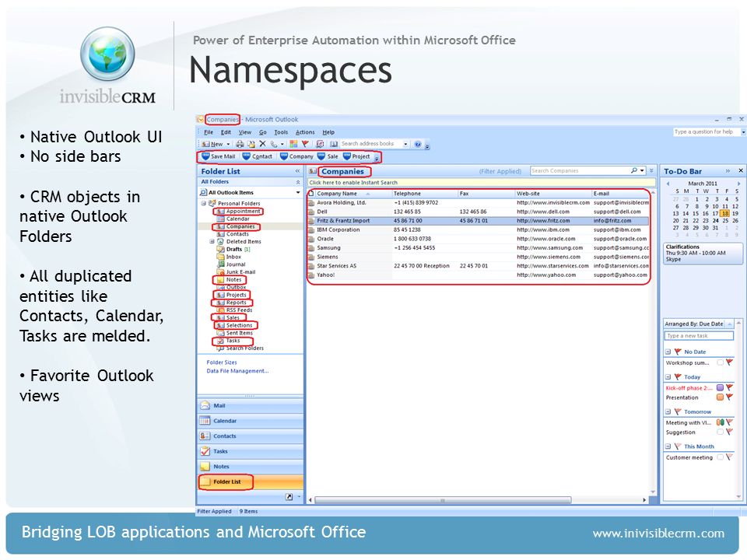Screen dimensions: 747x560
Task: Click the blue Help question mark icon
Action: pyautogui.click(x=418, y=145)
